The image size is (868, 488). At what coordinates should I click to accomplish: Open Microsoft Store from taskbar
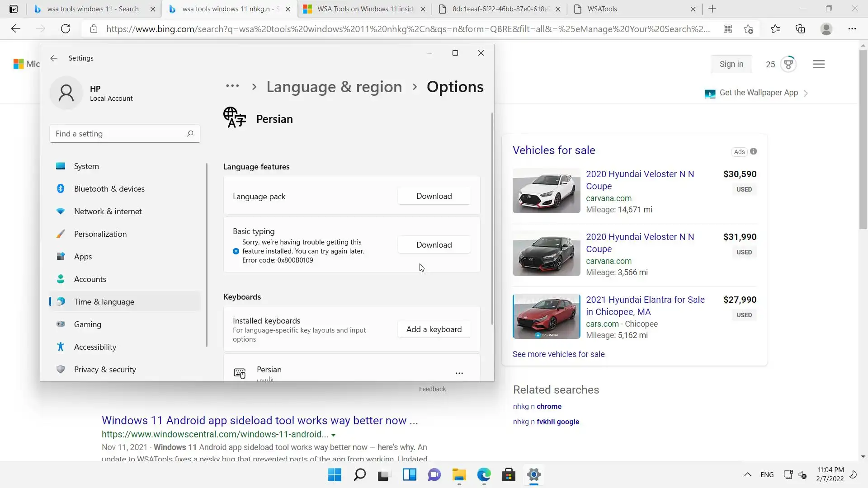pos(509,475)
